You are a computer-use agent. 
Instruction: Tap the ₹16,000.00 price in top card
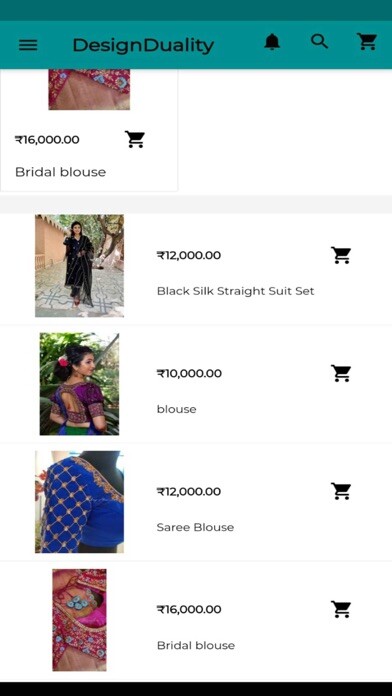click(47, 140)
